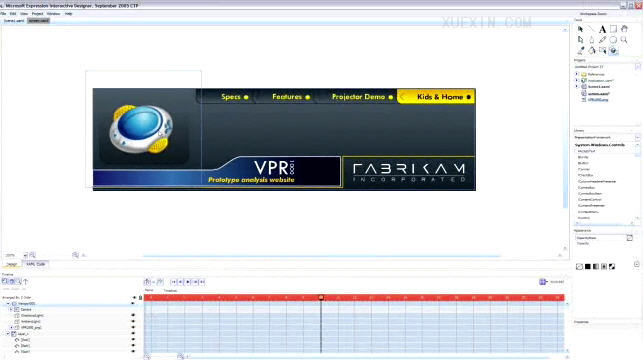Select the arrow Selection tool
Viewport: 643px width, 360px height.
[x=580, y=29]
